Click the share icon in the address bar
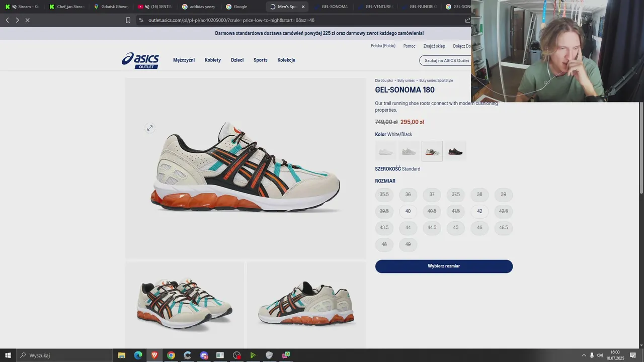The width and height of the screenshot is (644, 362). point(467,20)
